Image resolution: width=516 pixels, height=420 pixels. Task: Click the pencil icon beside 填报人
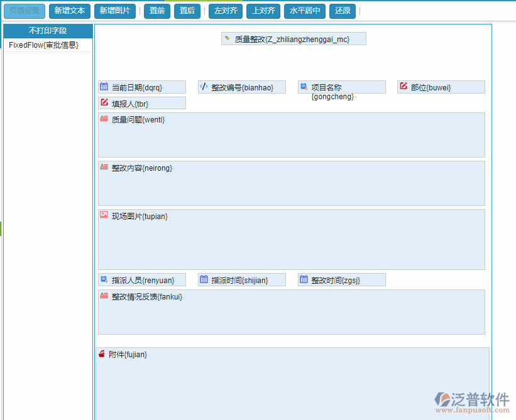coord(104,103)
